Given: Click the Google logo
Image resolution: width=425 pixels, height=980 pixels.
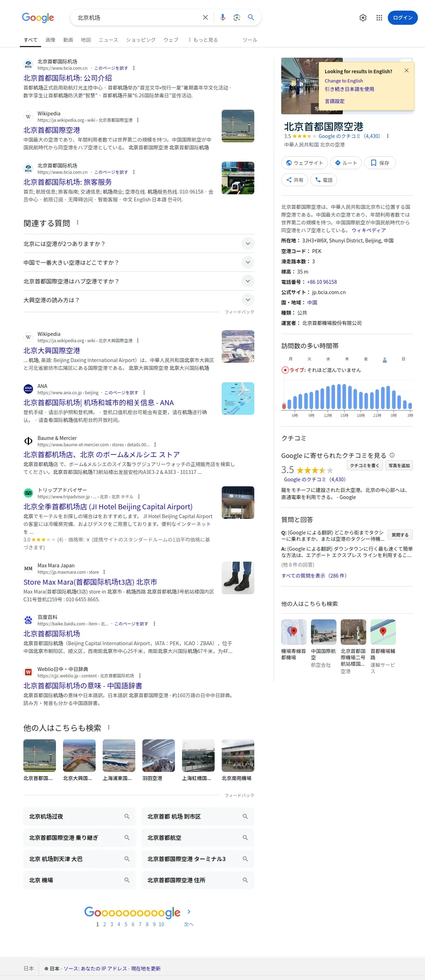Looking at the screenshot, I should [x=38, y=17].
